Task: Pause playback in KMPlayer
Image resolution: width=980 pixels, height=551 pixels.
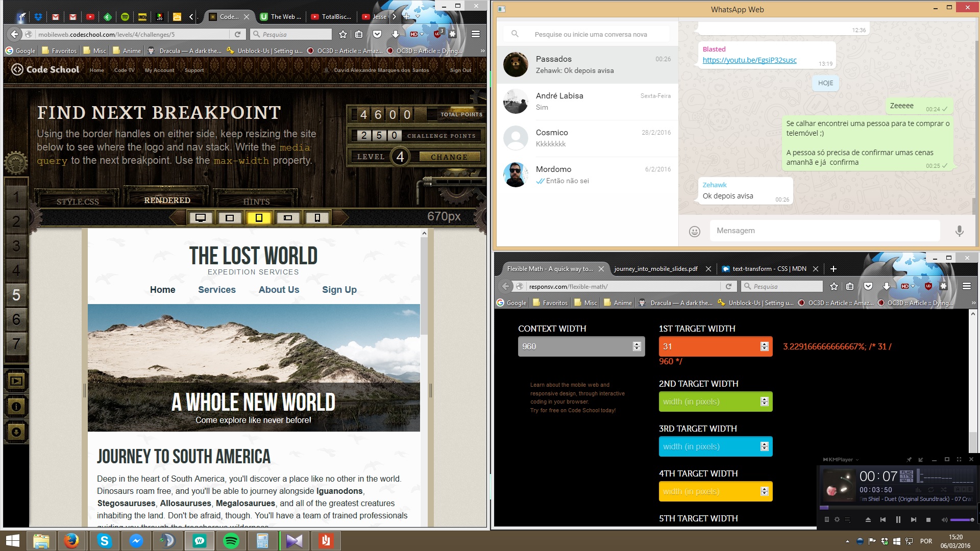Action: (898, 519)
